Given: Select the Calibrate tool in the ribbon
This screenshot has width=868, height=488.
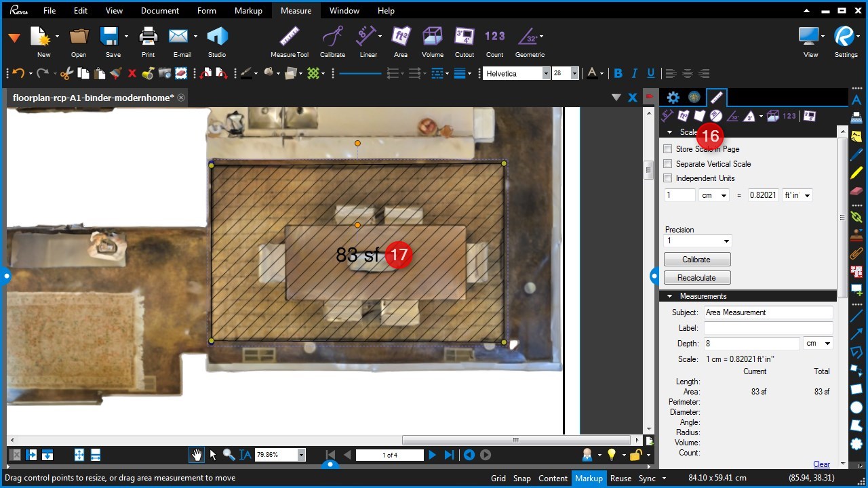Looking at the screenshot, I should pyautogui.click(x=332, y=42).
